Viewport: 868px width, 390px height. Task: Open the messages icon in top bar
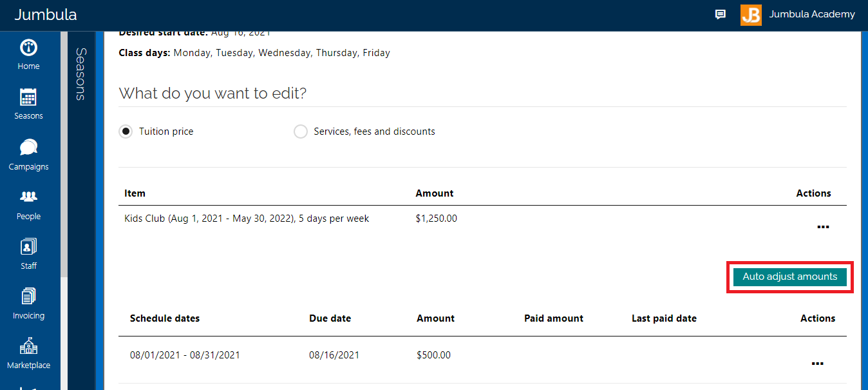click(x=721, y=15)
